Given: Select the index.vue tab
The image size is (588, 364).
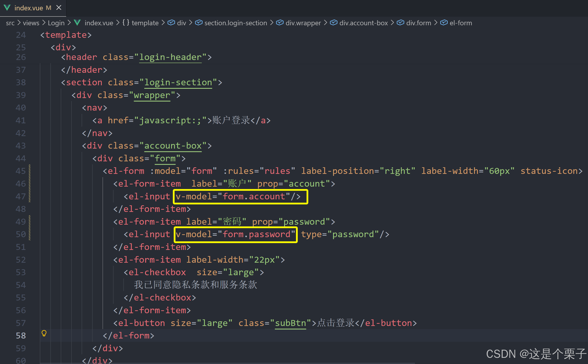Looking at the screenshot, I should click(28, 8).
